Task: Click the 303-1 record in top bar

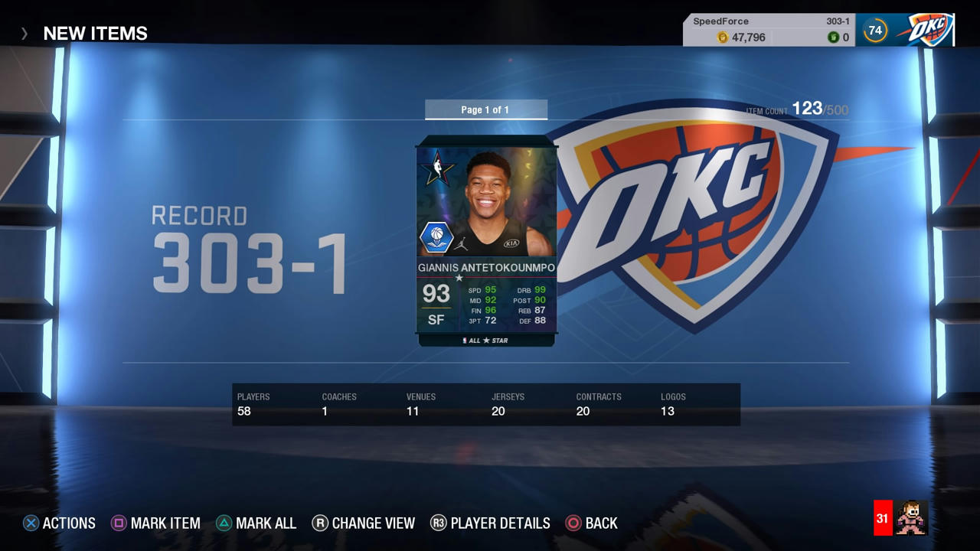Action: click(838, 21)
